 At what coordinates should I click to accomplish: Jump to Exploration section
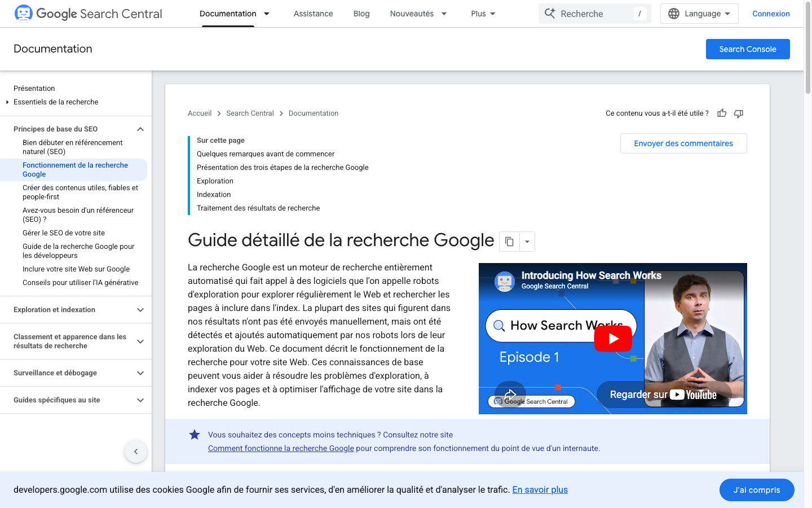215,181
